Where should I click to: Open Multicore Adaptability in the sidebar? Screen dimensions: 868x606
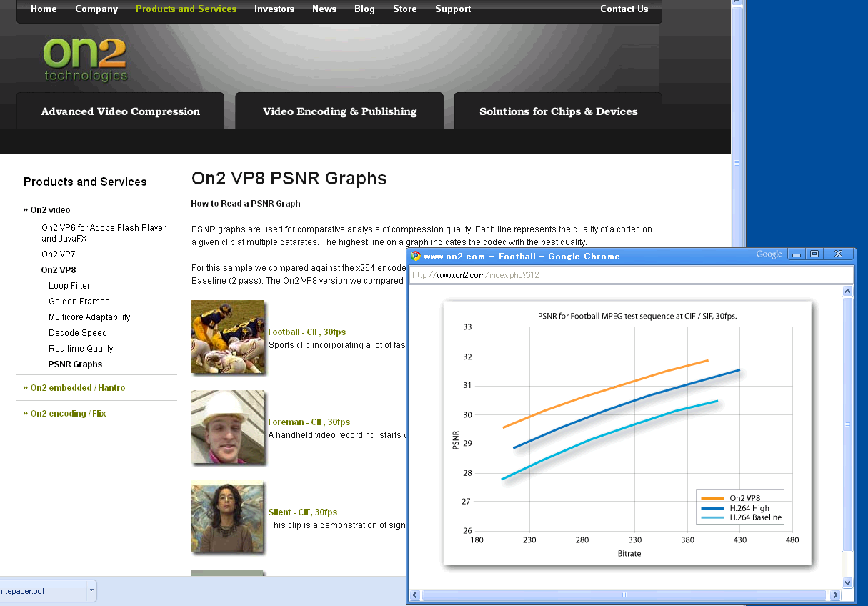click(89, 317)
